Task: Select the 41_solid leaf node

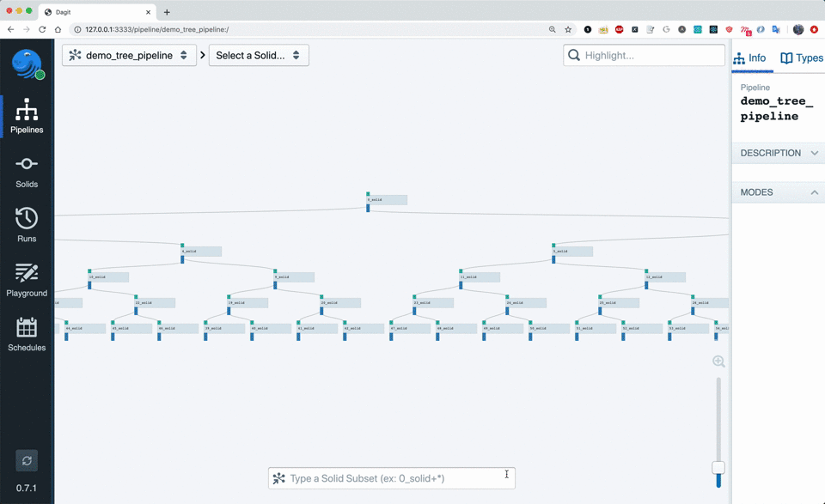Action: [317, 329]
